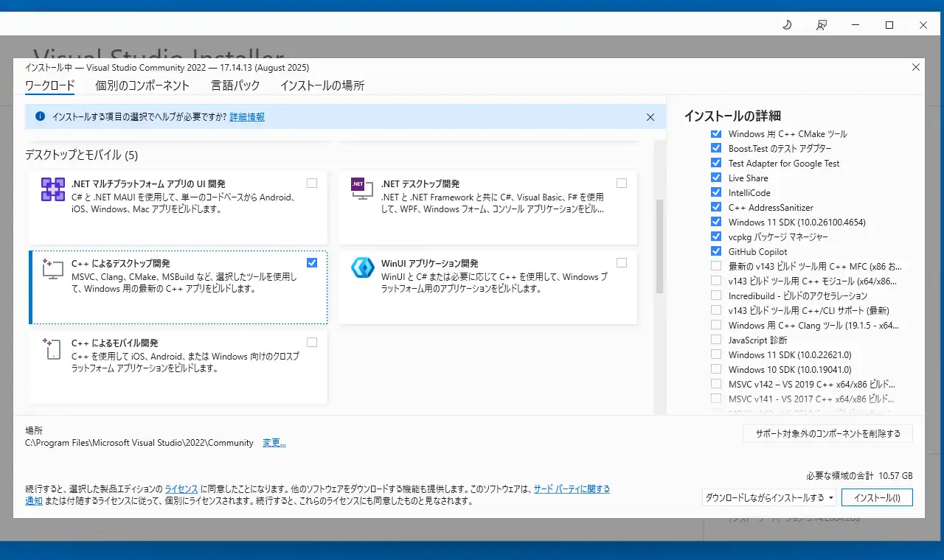Click the C++ によるモバイル開発 title
The height and width of the screenshot is (560, 944).
coord(115,343)
